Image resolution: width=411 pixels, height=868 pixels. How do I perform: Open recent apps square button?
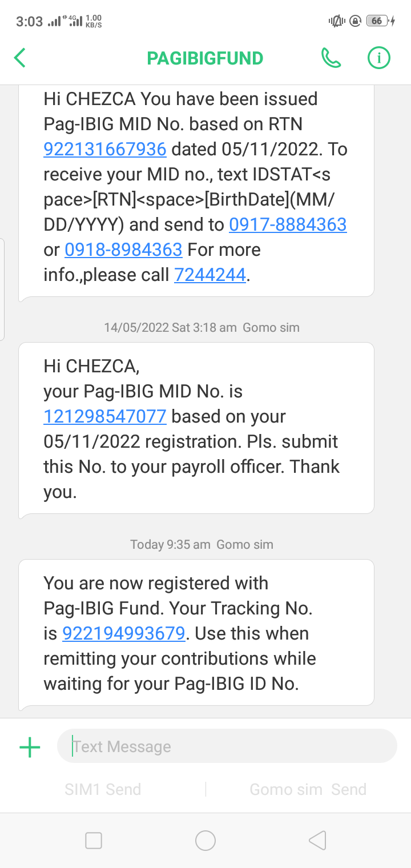[x=93, y=841]
